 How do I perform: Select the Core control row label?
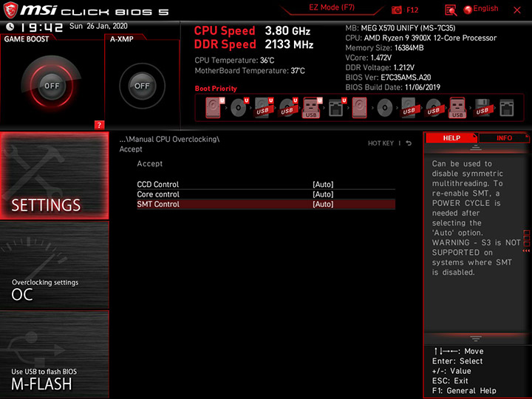tap(158, 194)
